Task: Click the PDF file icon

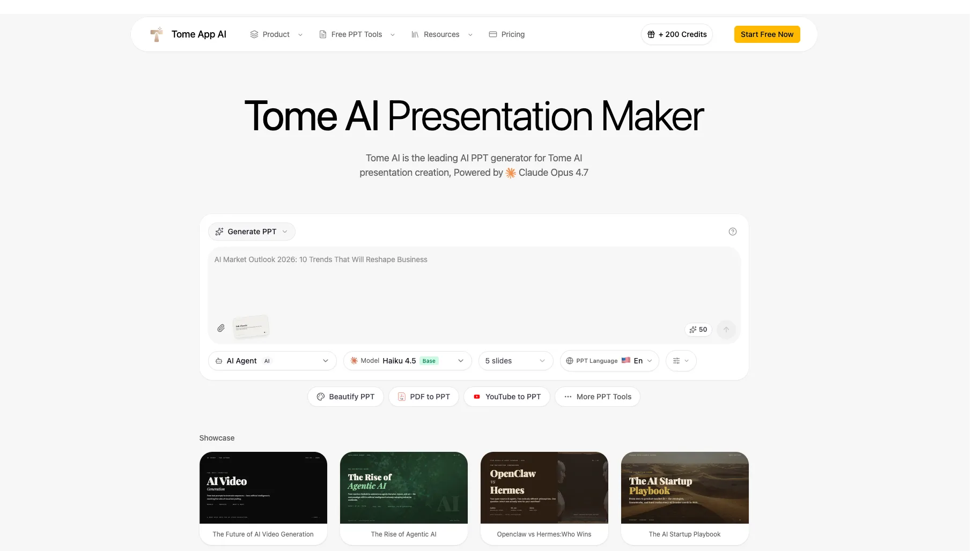Action: click(x=402, y=397)
